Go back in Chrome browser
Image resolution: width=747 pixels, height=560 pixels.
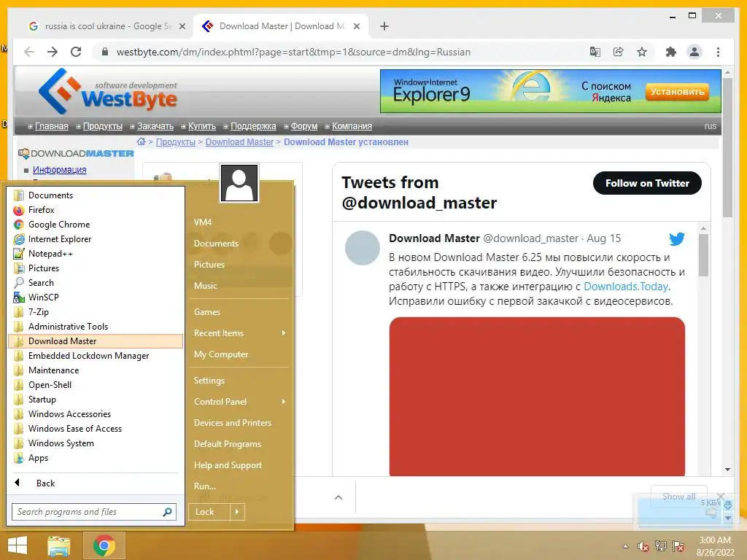29,52
